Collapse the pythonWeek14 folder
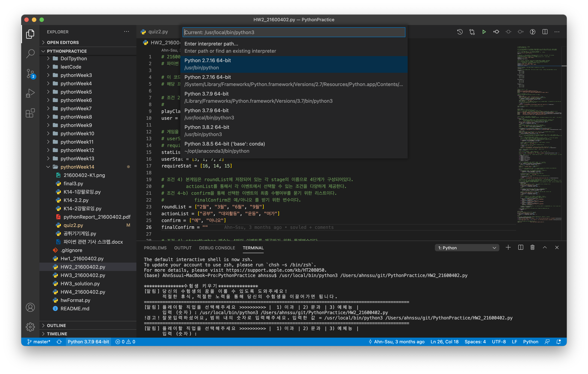Image resolution: width=588 pixels, height=374 pixels. click(77, 167)
